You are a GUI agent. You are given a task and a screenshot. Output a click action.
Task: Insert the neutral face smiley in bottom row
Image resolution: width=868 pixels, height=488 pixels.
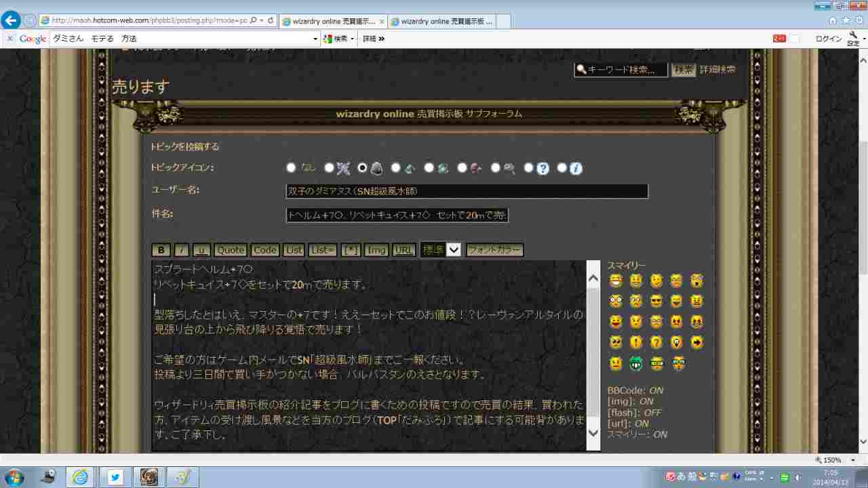tap(616, 363)
